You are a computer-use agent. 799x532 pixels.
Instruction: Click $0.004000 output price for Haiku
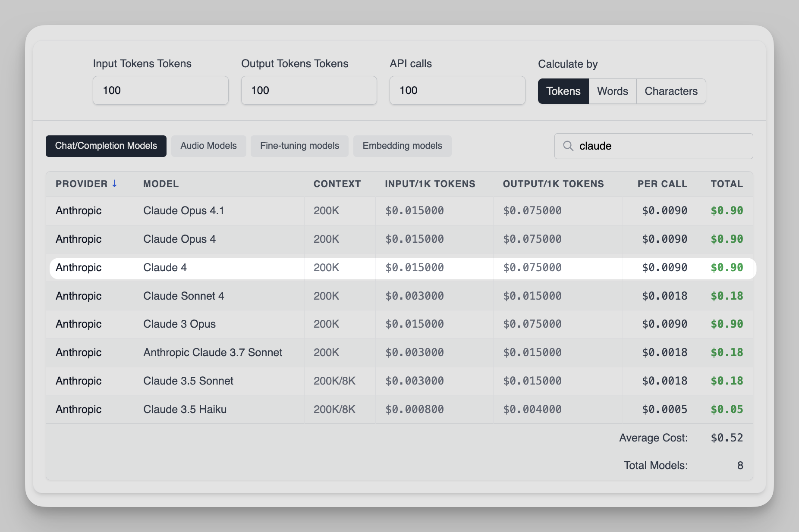click(532, 410)
